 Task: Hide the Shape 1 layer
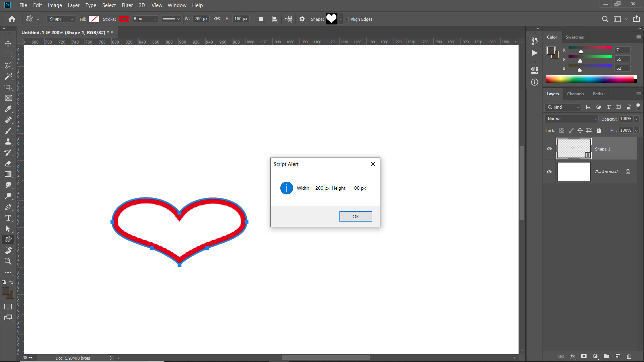click(x=549, y=149)
